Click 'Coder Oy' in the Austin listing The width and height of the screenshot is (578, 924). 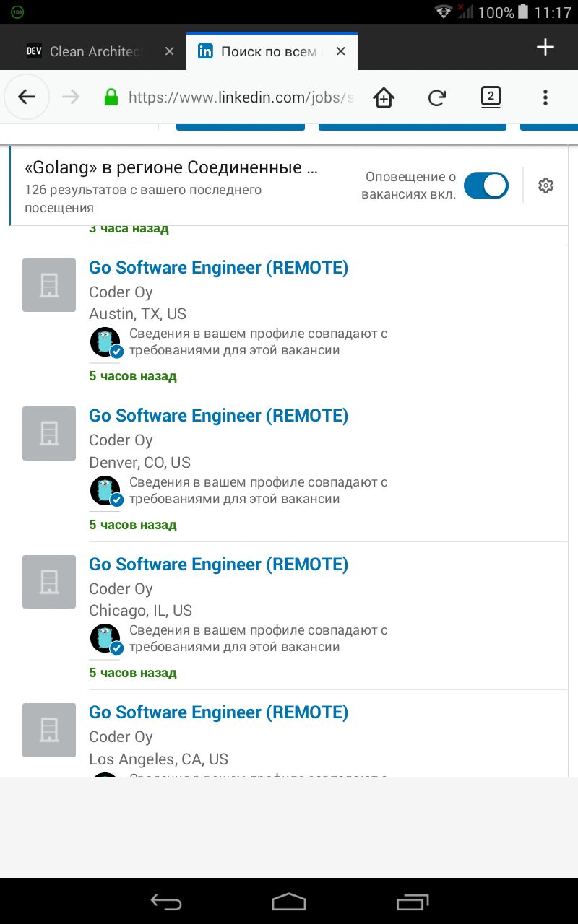(x=121, y=292)
